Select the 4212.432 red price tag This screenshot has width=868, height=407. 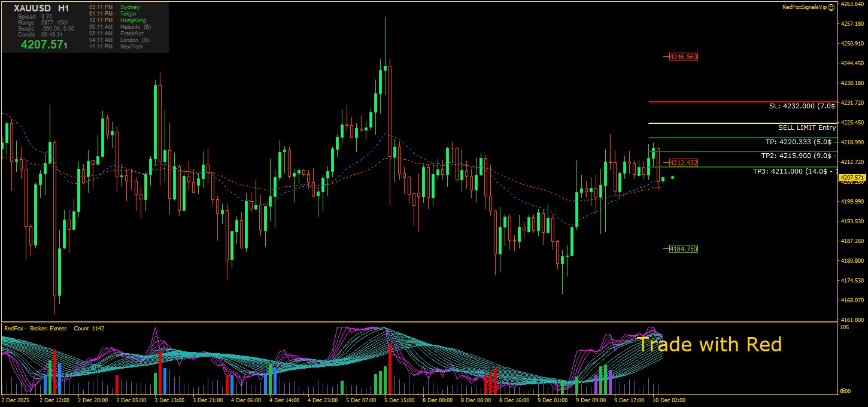click(x=684, y=163)
